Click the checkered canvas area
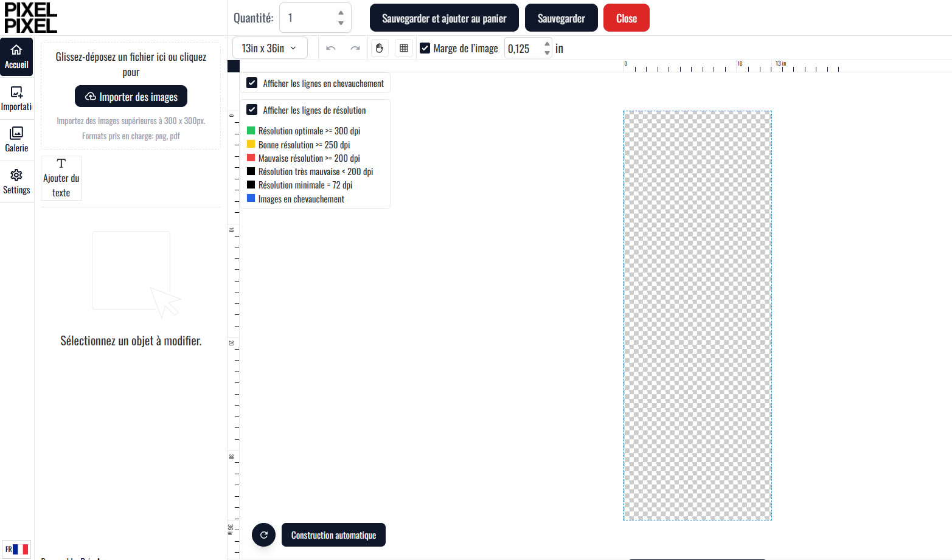The image size is (952, 560). (x=697, y=315)
